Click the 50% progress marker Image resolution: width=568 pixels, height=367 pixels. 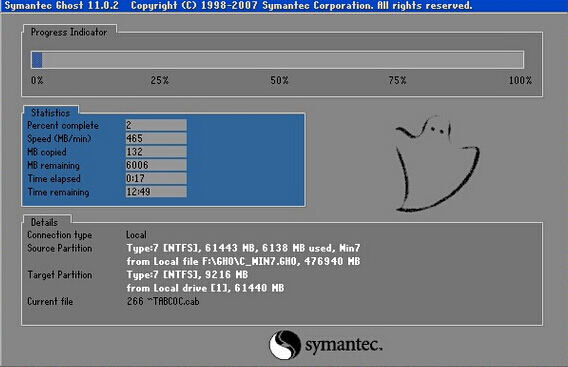coord(279,80)
